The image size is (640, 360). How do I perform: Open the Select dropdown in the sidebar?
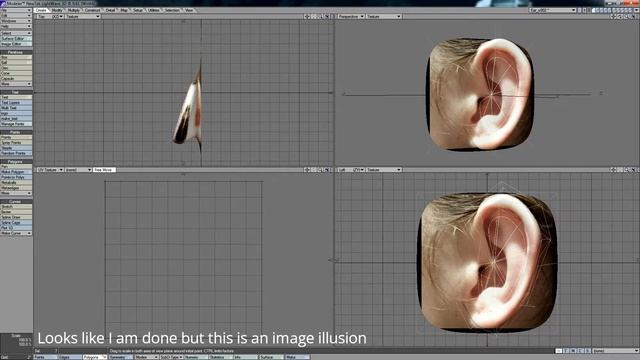16,33
